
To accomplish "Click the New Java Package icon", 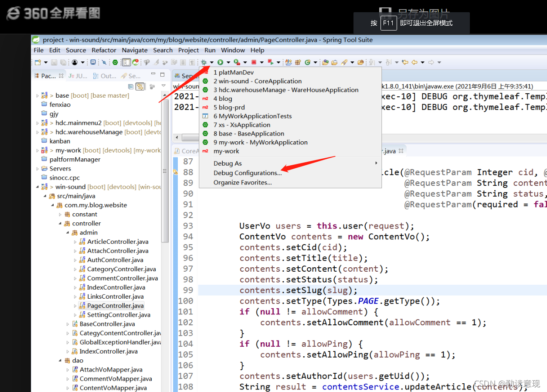I will [x=298, y=62].
